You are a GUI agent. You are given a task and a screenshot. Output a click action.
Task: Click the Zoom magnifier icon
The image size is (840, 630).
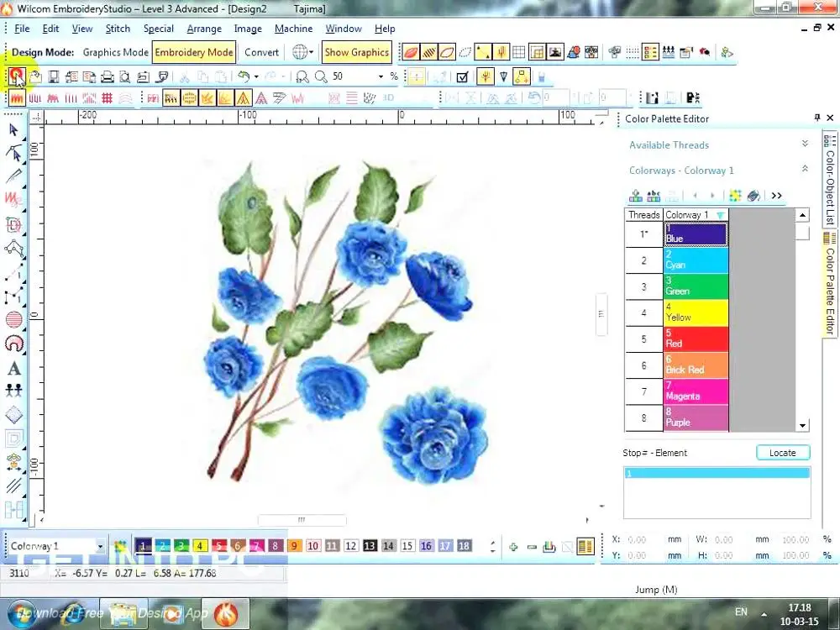[x=320, y=76]
